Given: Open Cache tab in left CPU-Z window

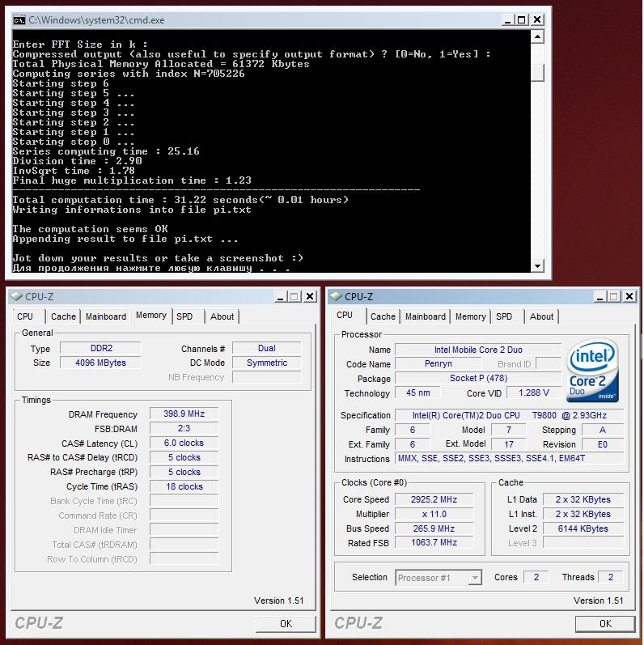Looking at the screenshot, I should coord(63,316).
